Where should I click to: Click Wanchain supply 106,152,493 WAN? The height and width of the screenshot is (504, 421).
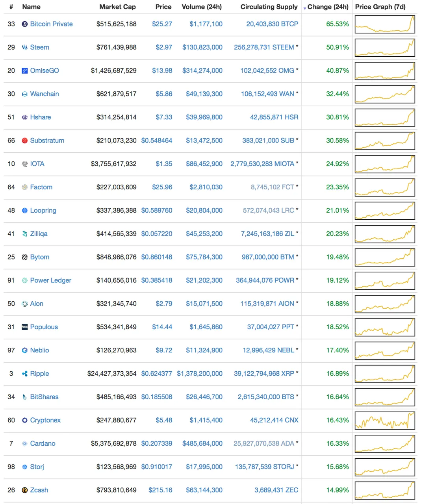267,94
